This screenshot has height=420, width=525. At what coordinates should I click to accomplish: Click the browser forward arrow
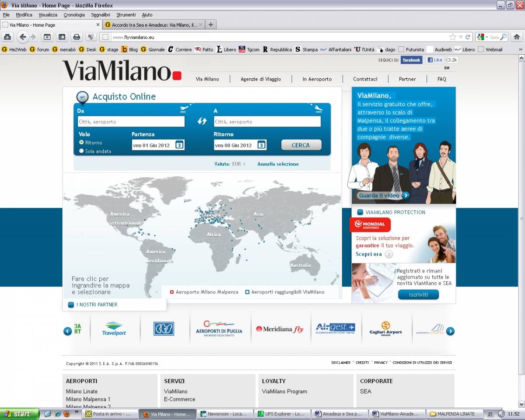click(33, 37)
